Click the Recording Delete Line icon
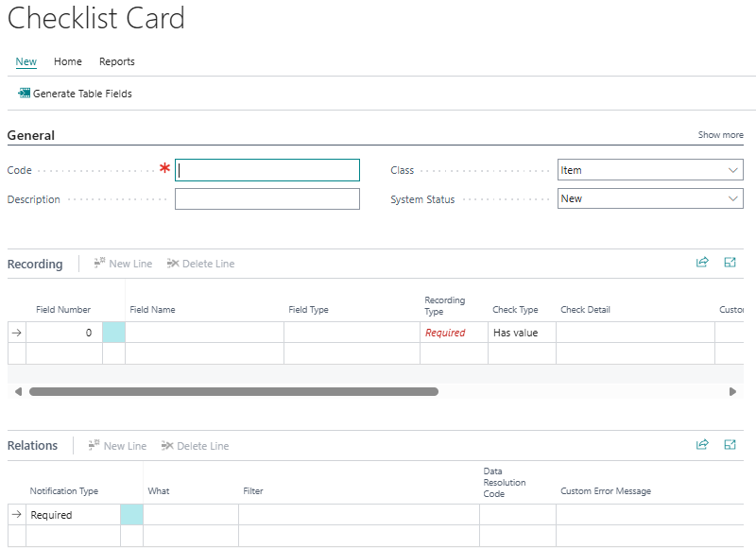This screenshot has width=756, height=548. (x=173, y=264)
